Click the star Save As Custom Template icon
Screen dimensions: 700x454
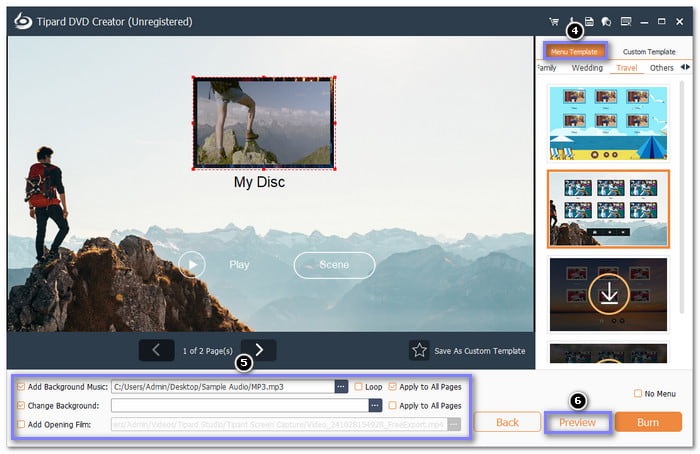420,350
